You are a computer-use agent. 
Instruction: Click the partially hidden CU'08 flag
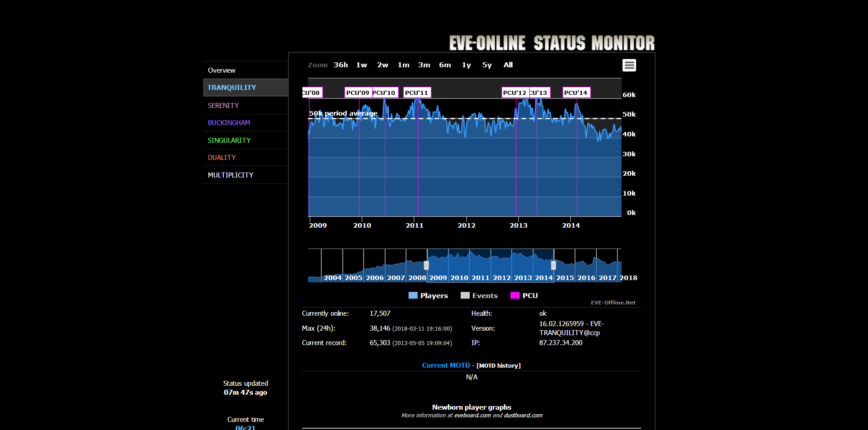312,93
